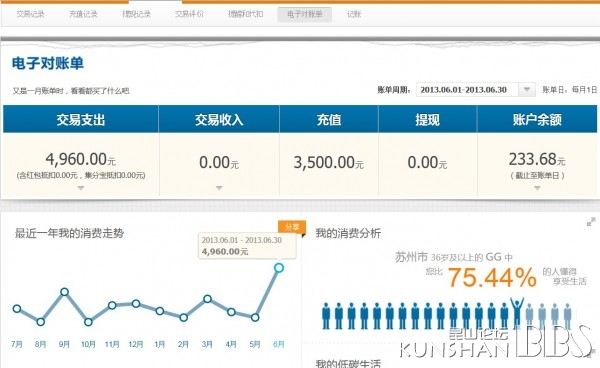Select the 3月 data point on chart

coord(207,299)
